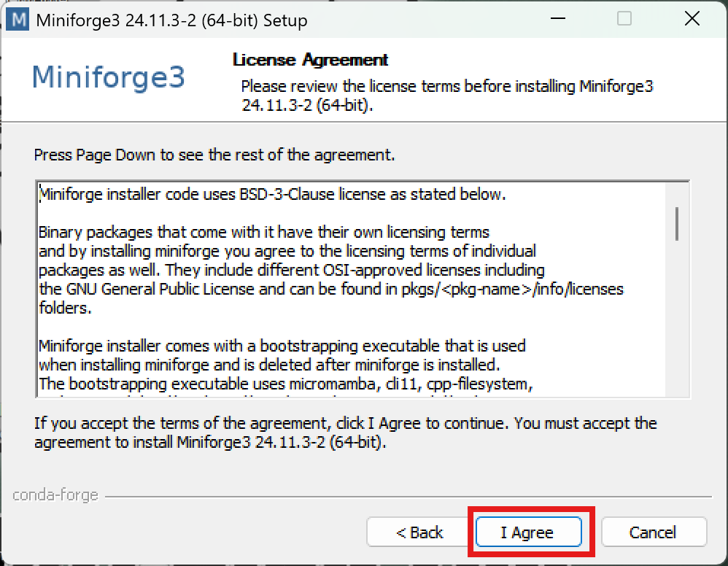Viewport: 728px width, 566px height.
Task: Click the 'GNU General Public License' line
Action: [330, 290]
